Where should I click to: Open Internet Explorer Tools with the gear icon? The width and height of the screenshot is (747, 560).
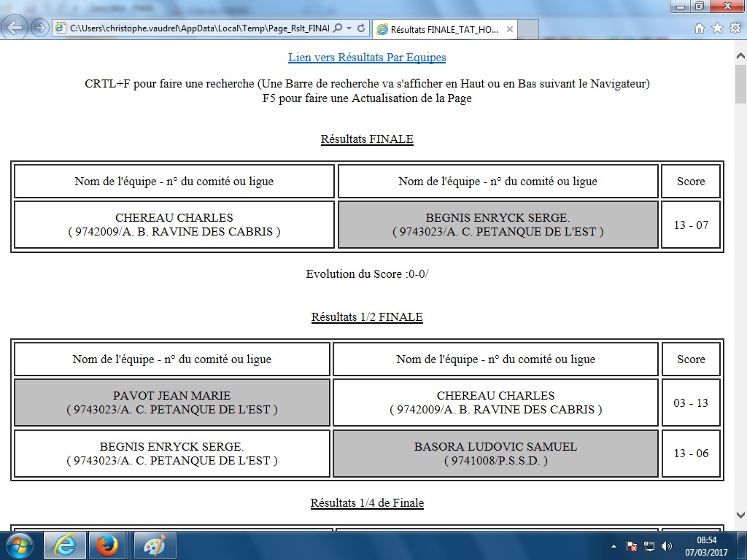(735, 28)
